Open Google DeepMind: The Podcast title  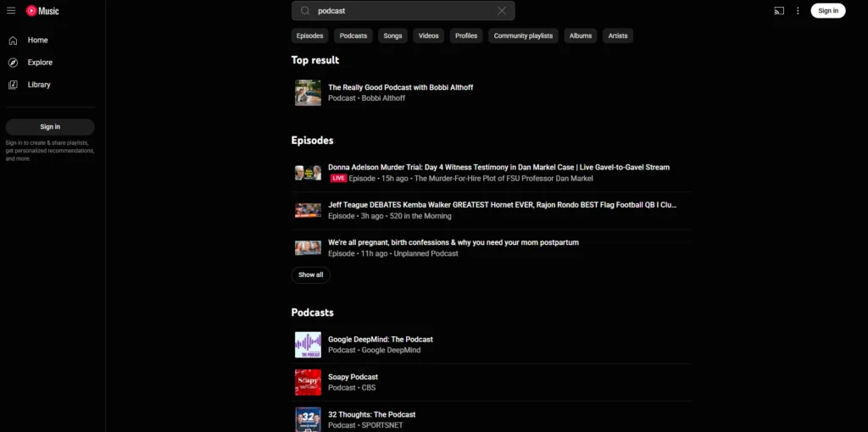click(381, 339)
